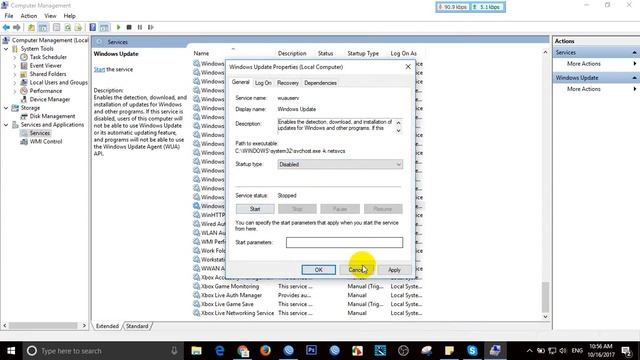Screen dimensions: 640x360
Task: Sort by the Startup Type column header
Action: pyautogui.click(x=363, y=53)
